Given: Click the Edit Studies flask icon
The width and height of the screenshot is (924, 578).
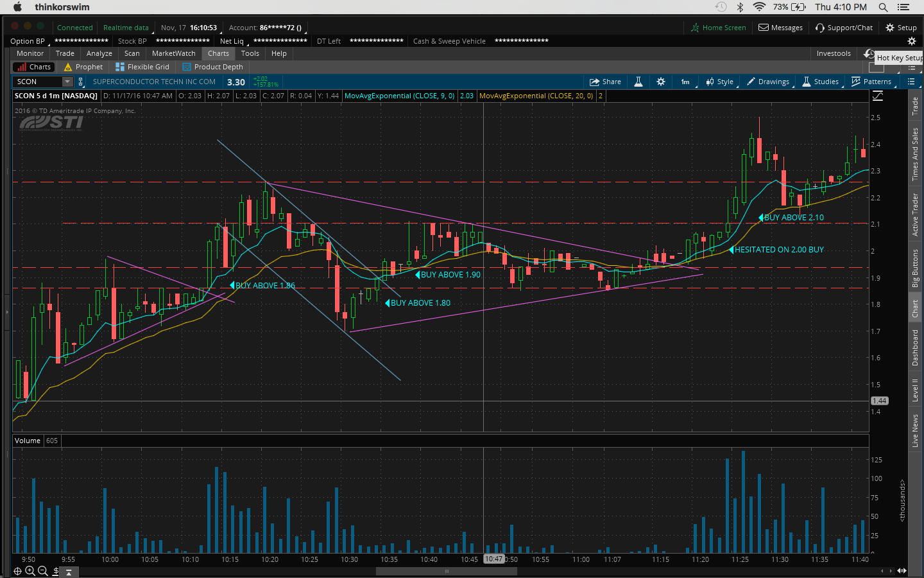Looking at the screenshot, I should point(638,82).
